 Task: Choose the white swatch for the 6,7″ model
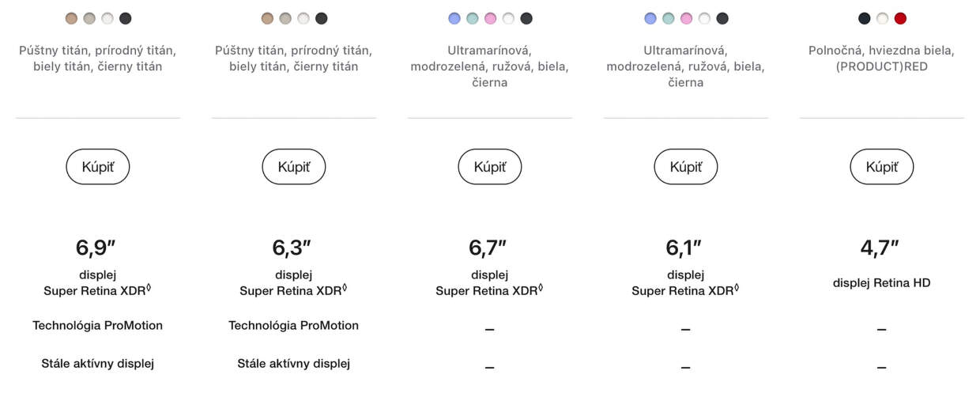tap(508, 18)
